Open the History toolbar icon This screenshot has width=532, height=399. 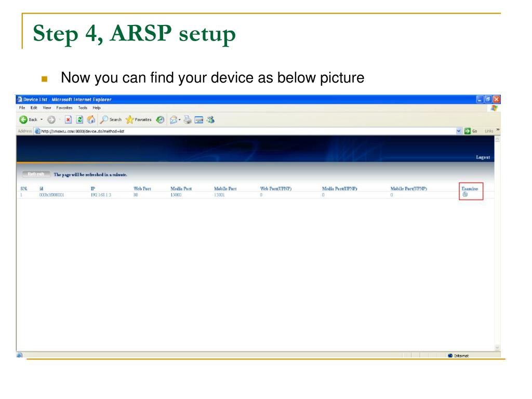click(160, 119)
